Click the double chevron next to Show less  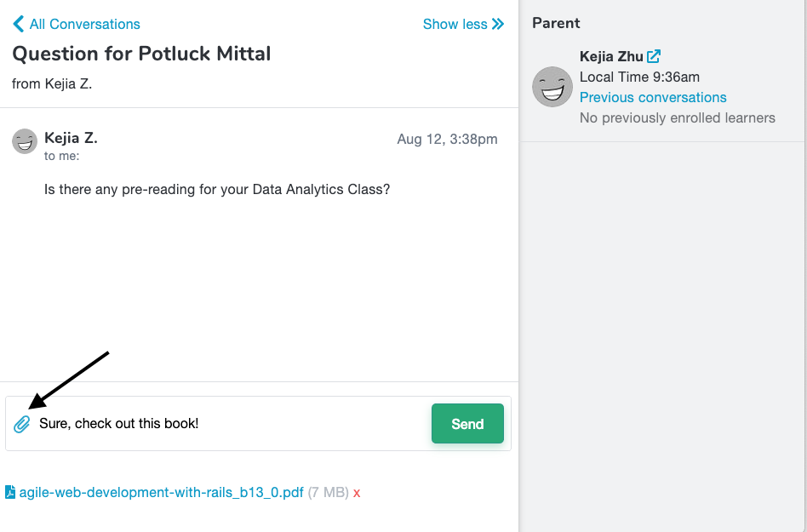[498, 24]
